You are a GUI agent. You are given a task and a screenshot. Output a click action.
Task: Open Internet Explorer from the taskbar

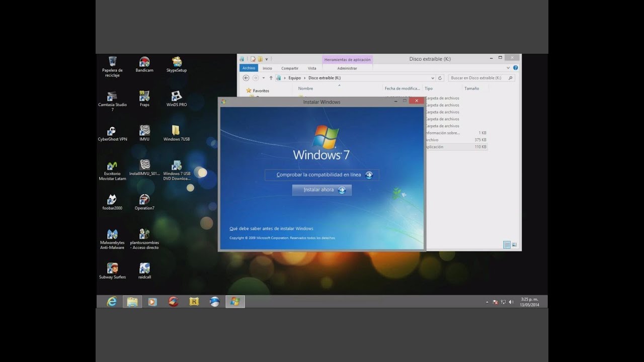(112, 302)
